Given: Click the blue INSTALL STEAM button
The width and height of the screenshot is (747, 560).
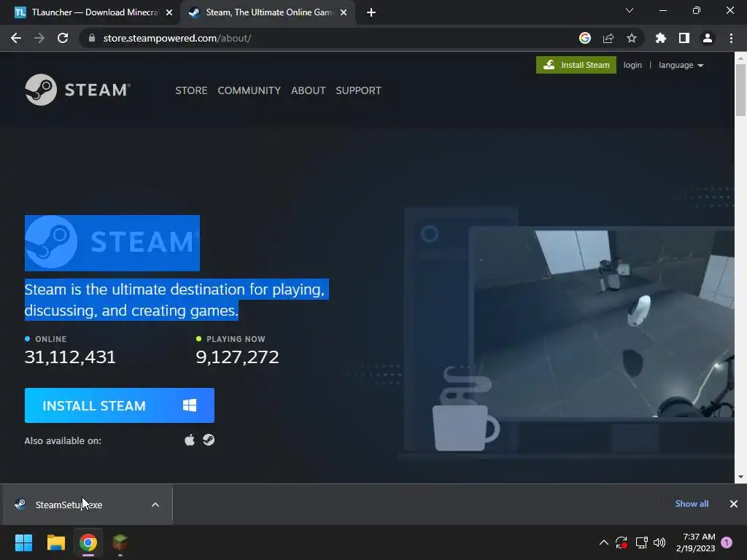Looking at the screenshot, I should [x=119, y=405].
